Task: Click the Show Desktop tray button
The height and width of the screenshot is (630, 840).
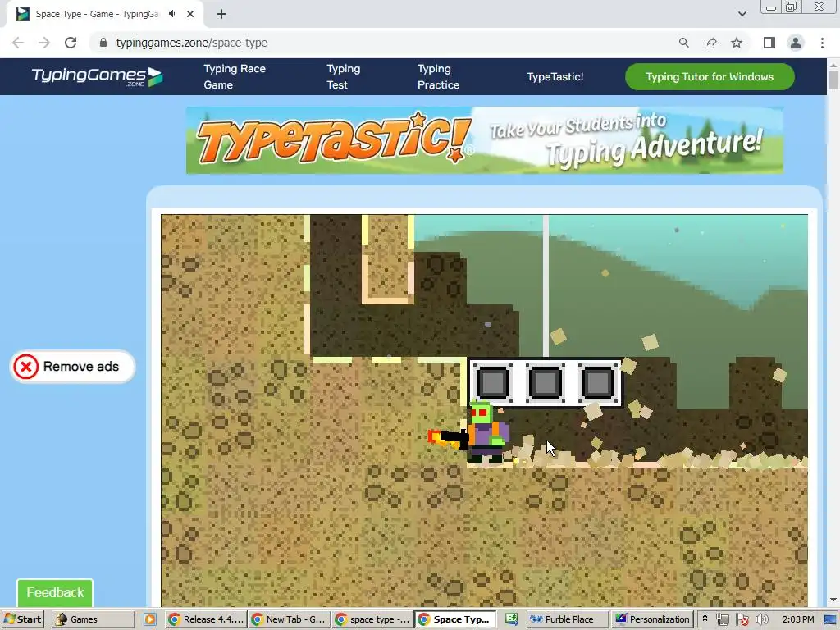Action: coord(831,619)
